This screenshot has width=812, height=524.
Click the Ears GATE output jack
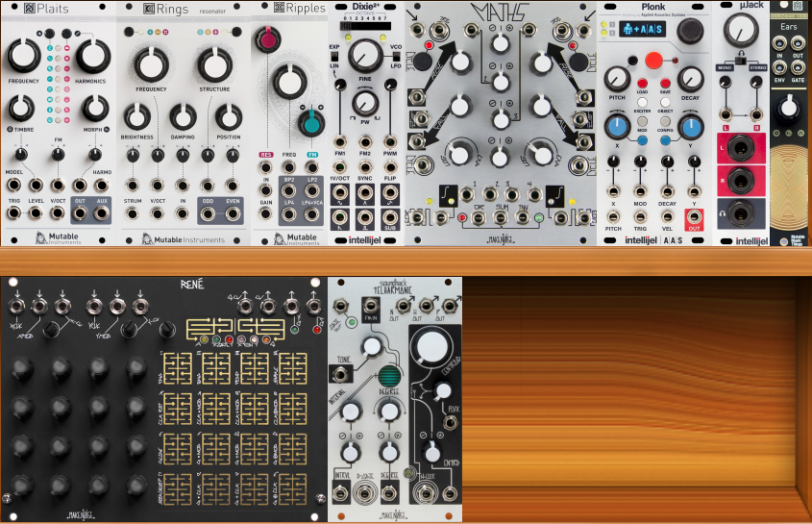click(x=798, y=67)
